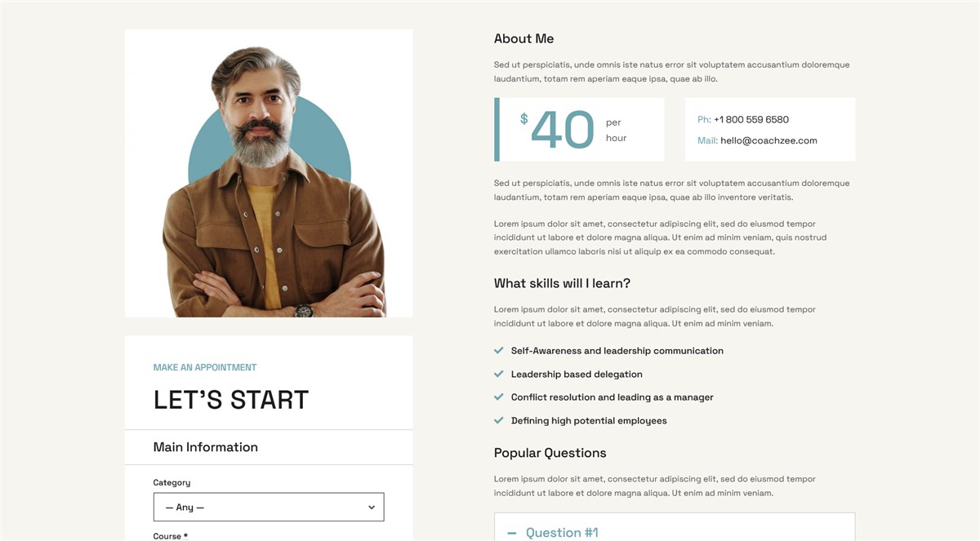The width and height of the screenshot is (980, 541).
Task: Select the Main Information section heading
Action: [x=206, y=447]
